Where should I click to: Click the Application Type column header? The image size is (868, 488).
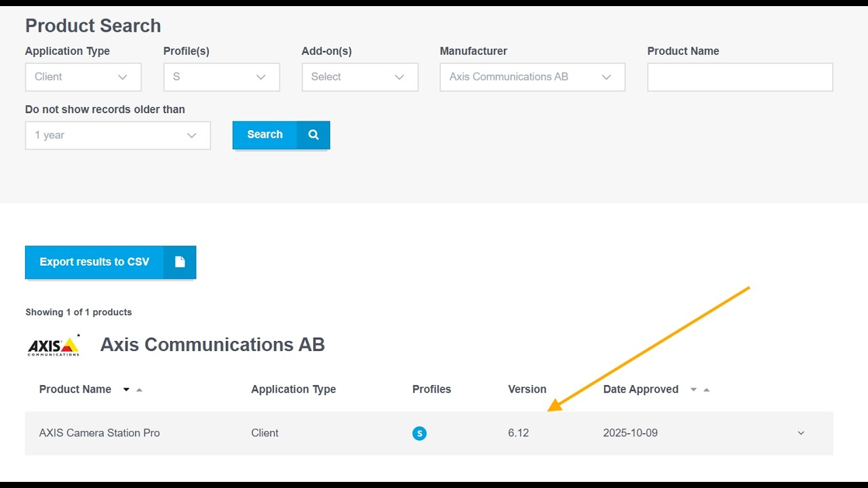pos(294,389)
